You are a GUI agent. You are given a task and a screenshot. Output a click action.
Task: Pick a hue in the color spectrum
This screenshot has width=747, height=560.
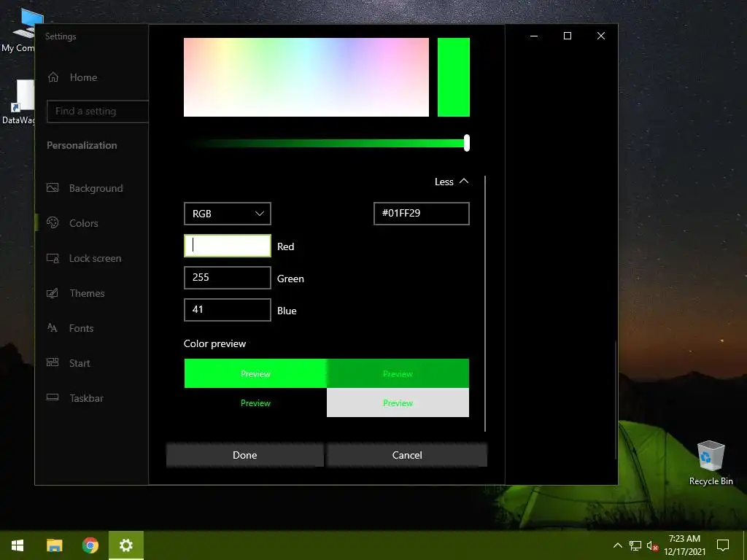pos(306,77)
